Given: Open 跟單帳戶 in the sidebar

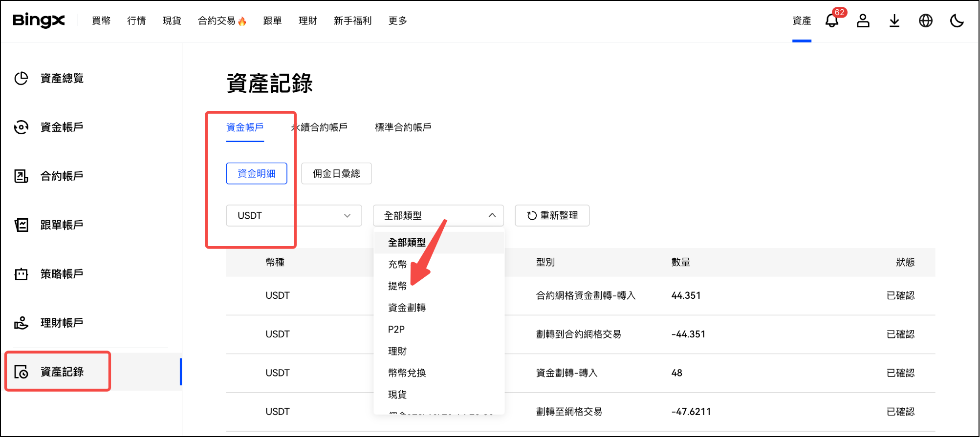Looking at the screenshot, I should point(62,225).
